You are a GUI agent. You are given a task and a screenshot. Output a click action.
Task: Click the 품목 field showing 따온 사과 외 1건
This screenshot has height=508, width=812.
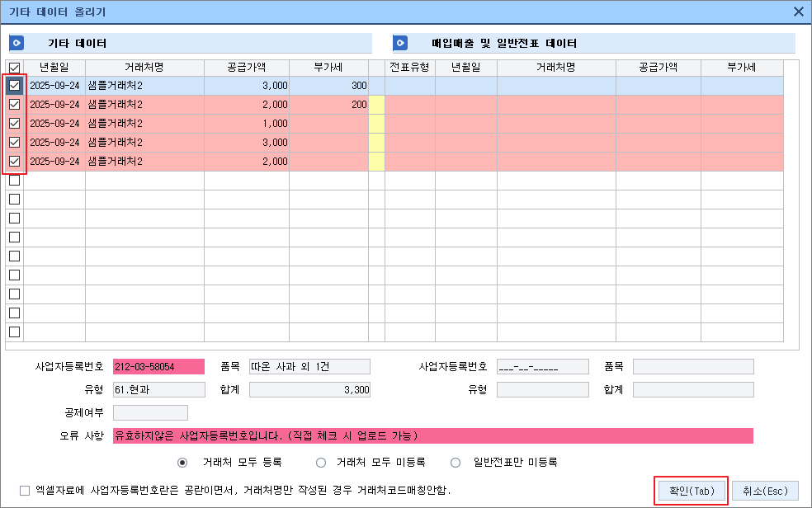[311, 366]
